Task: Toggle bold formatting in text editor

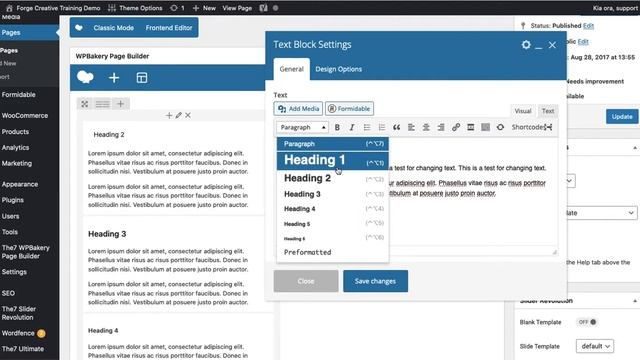Action: click(x=337, y=127)
